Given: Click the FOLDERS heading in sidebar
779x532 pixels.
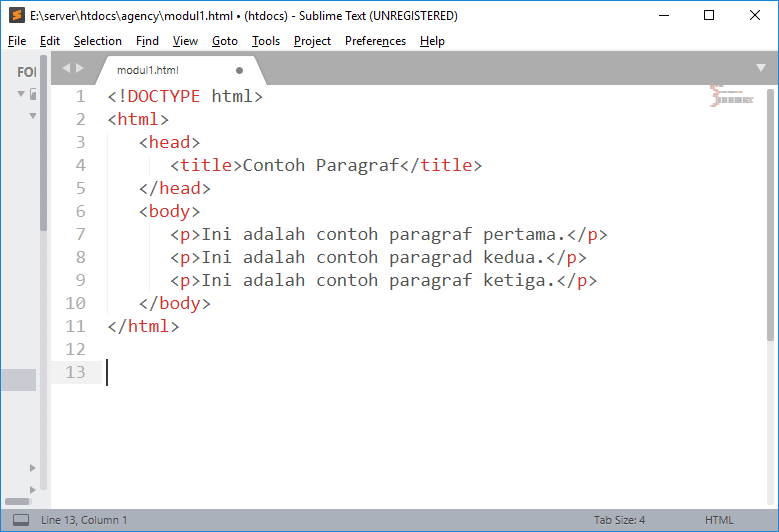Looking at the screenshot, I should (x=27, y=72).
